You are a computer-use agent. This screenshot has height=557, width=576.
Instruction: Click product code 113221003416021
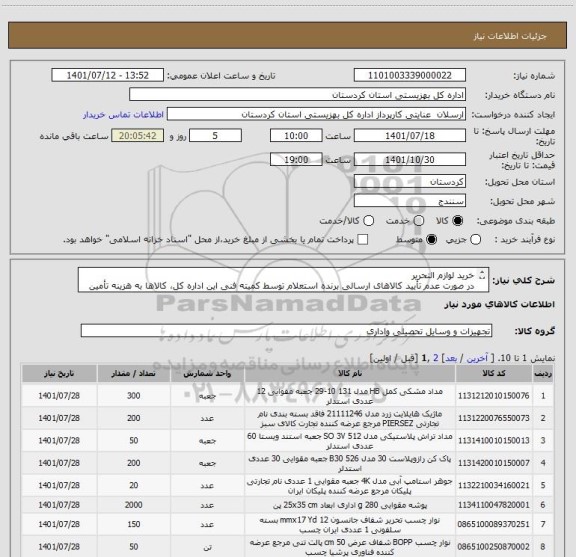click(x=493, y=485)
